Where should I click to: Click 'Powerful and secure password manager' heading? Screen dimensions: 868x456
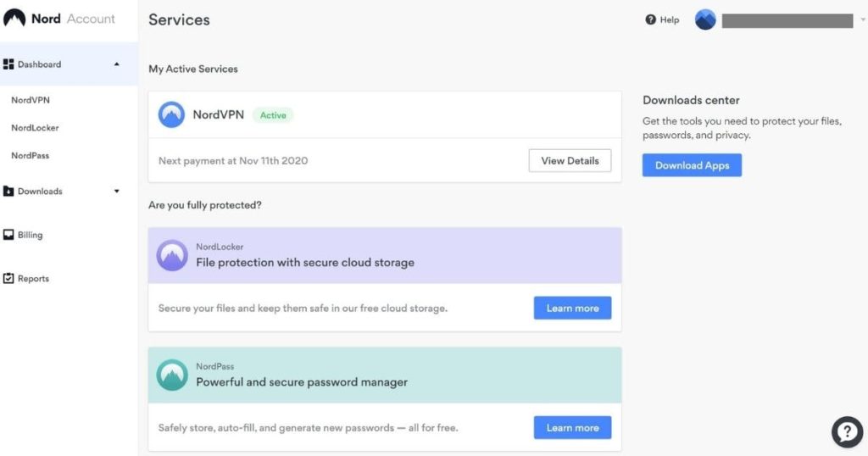pos(302,382)
